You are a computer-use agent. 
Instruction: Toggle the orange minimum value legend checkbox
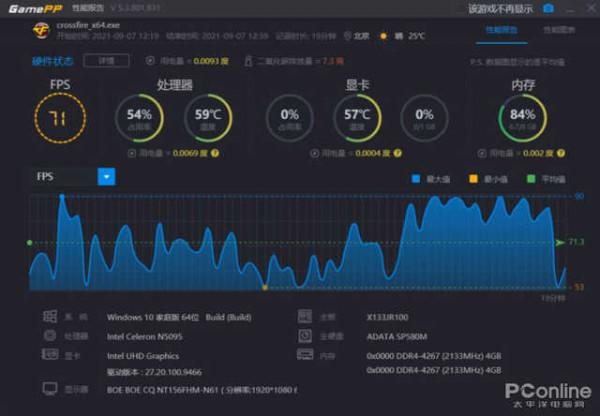[x=474, y=179]
